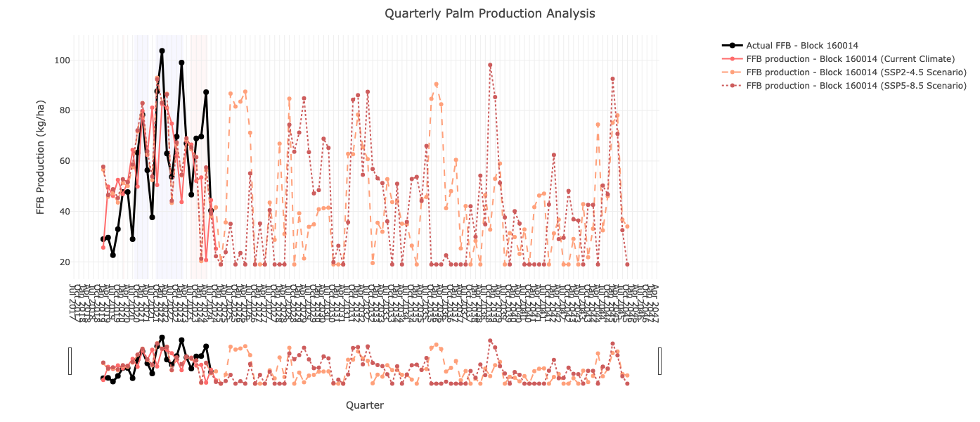Click the solid coral line symbol for Current Climate

coord(731,59)
